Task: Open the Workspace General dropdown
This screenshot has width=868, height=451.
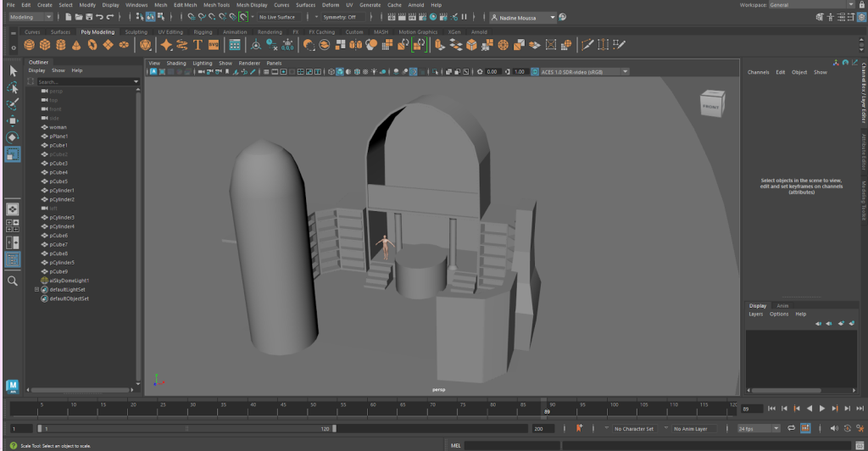Action: (x=811, y=5)
